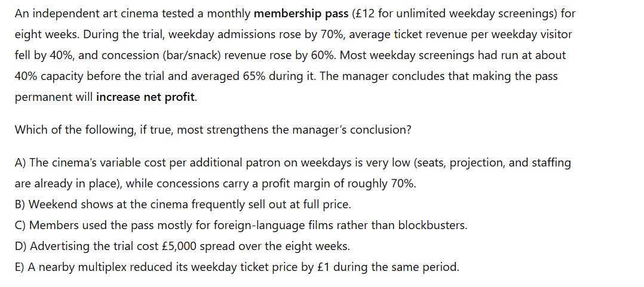Pick answer D about advertising cost
Screen dimensions: 644x287
21,246
